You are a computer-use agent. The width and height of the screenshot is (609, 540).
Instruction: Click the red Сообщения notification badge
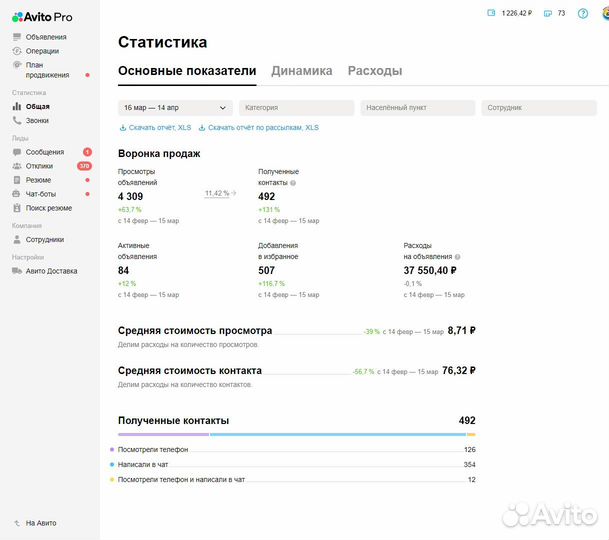point(87,152)
